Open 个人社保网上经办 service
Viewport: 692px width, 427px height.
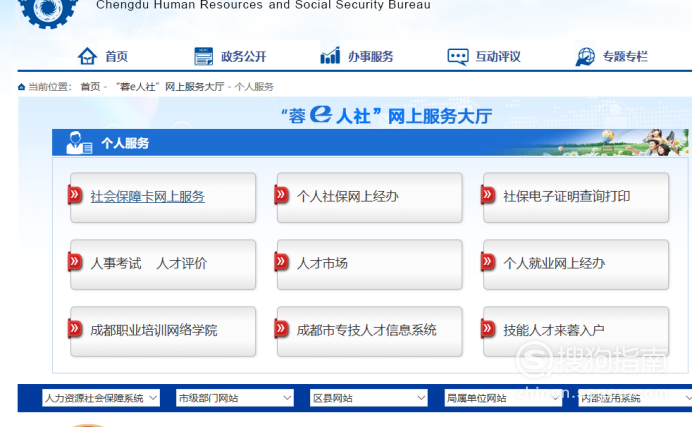pyautogui.click(x=369, y=198)
